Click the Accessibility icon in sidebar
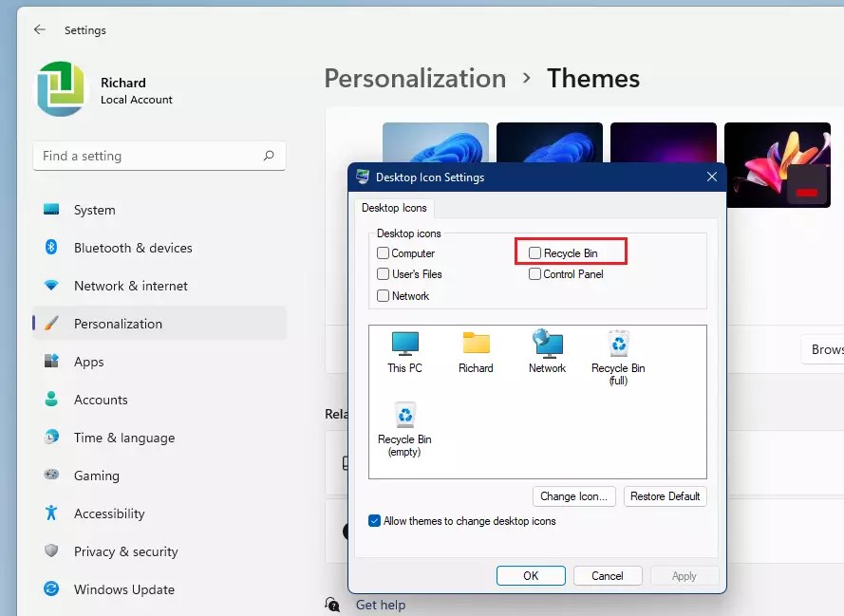The height and width of the screenshot is (616, 844). 50,513
